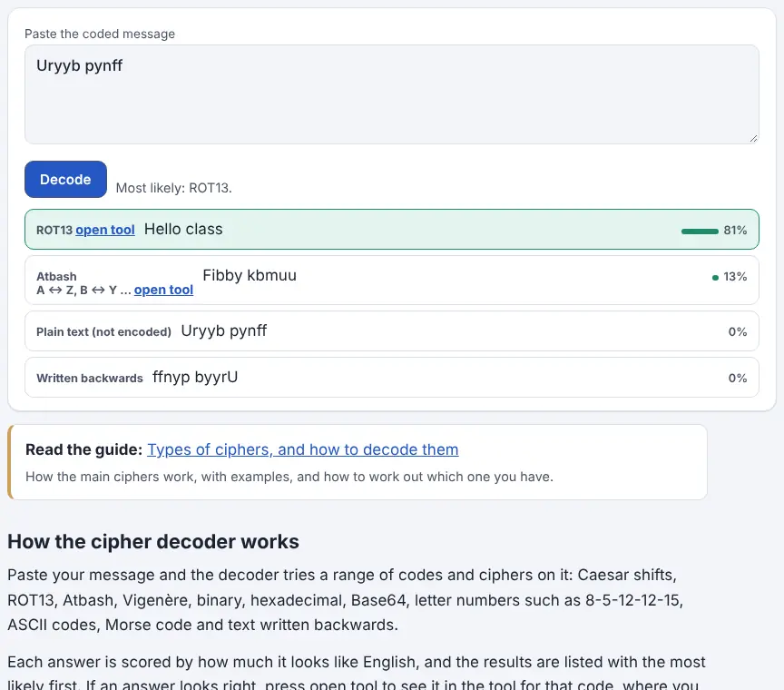Click the guide description about main ciphers
The height and width of the screenshot is (690, 784).
(289, 477)
